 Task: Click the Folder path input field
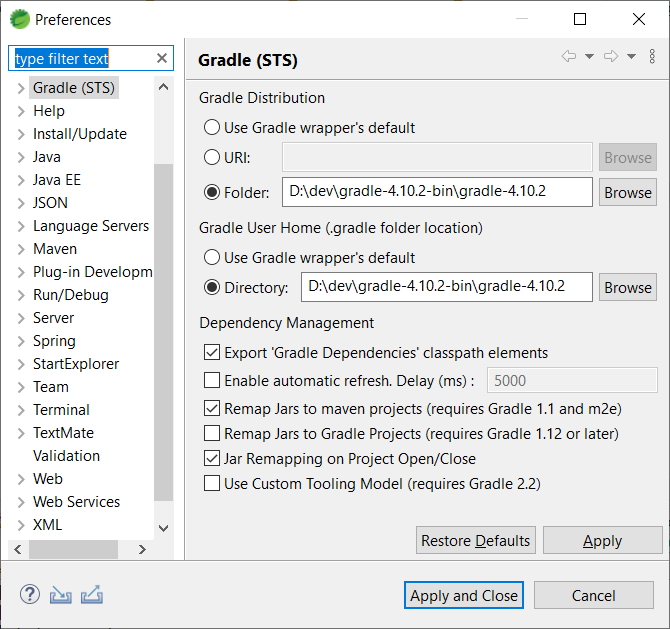click(x=437, y=192)
